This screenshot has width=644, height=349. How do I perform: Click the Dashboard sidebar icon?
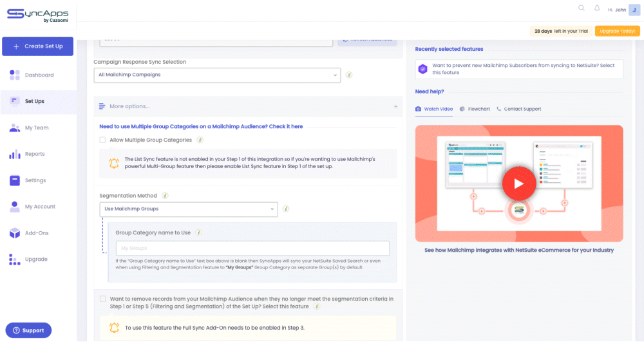coord(15,75)
